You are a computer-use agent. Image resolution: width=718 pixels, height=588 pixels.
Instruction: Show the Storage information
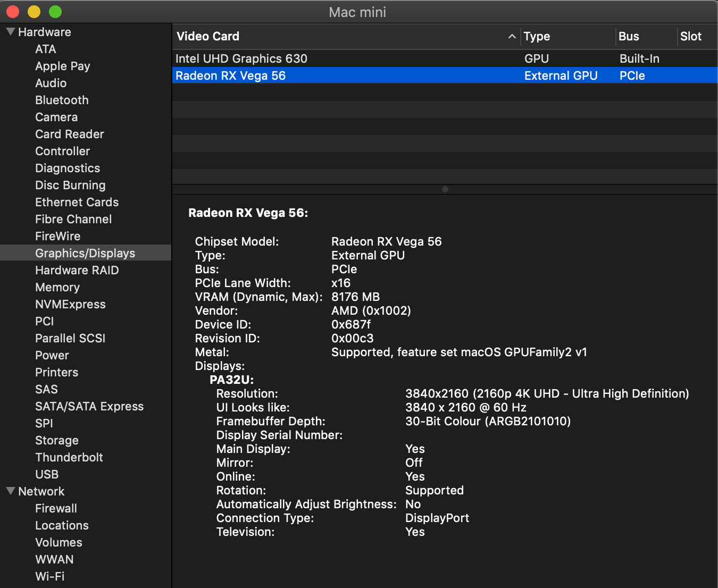[x=57, y=440]
